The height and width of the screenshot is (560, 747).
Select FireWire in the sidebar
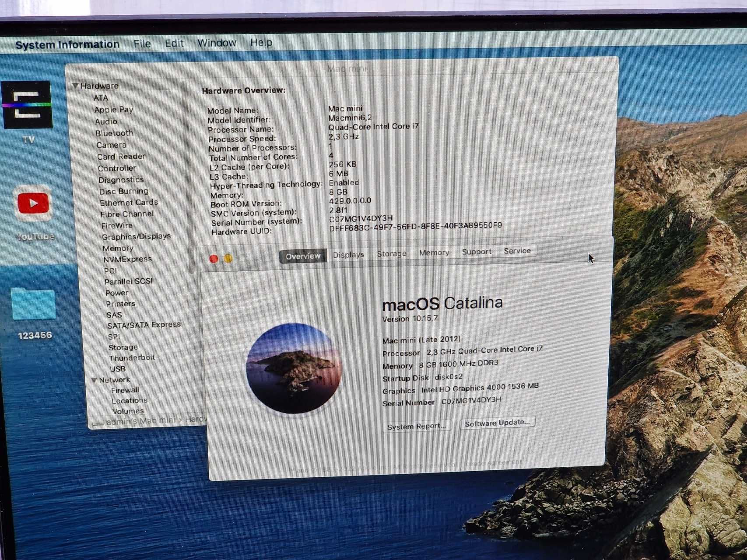pos(116,225)
